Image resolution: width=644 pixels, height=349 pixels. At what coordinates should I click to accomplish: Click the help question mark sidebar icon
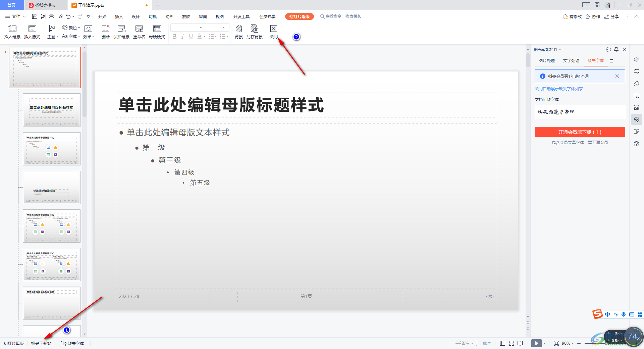(637, 144)
